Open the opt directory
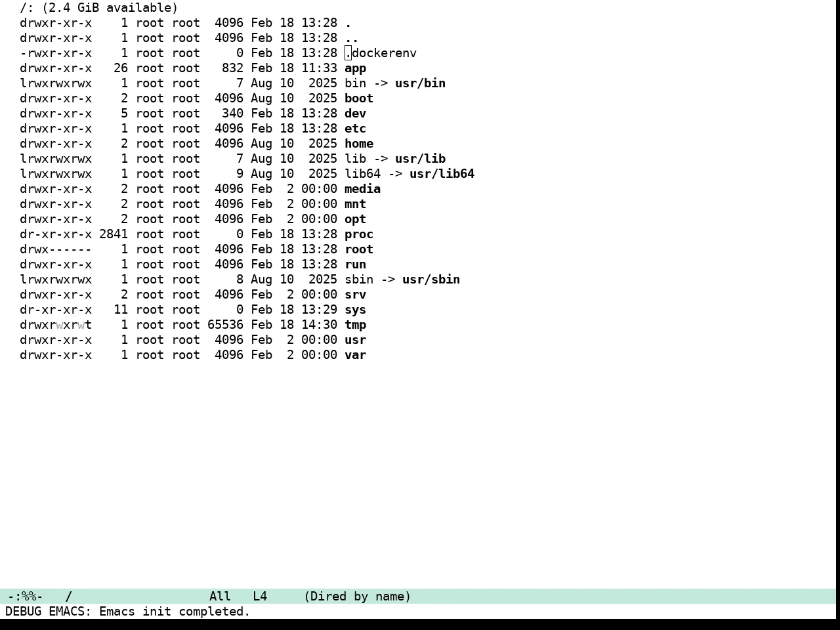Screen dimensions: 840x630 coord(355,219)
